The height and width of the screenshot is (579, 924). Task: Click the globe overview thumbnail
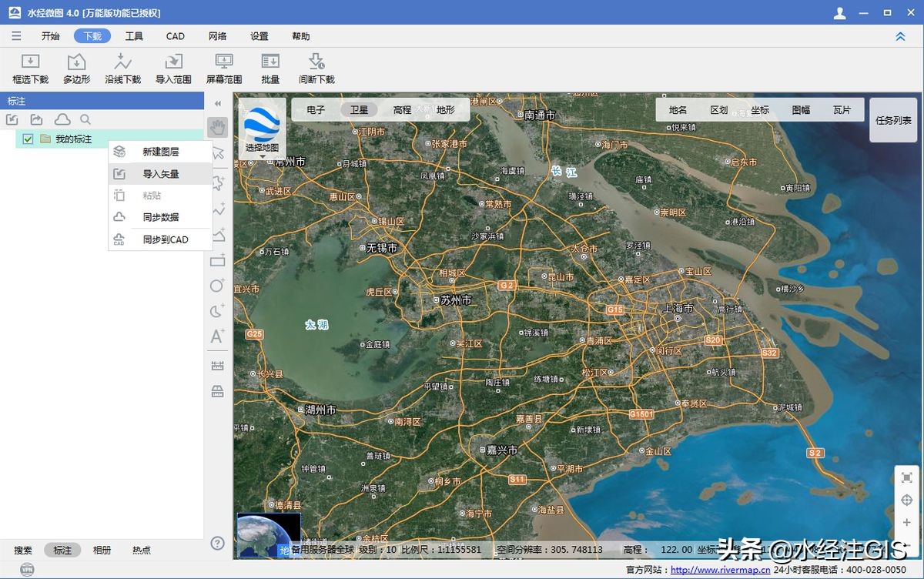(x=262, y=534)
